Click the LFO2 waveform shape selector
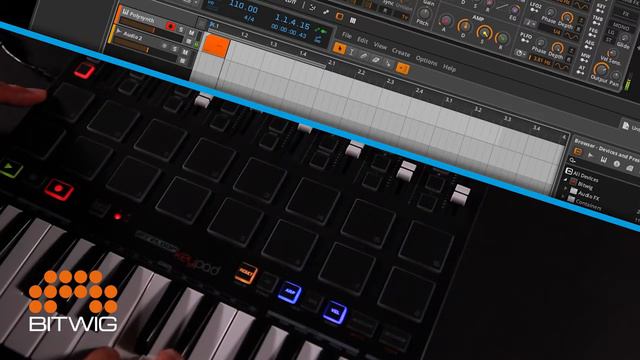The width and height of the screenshot is (640, 360). (571, 37)
